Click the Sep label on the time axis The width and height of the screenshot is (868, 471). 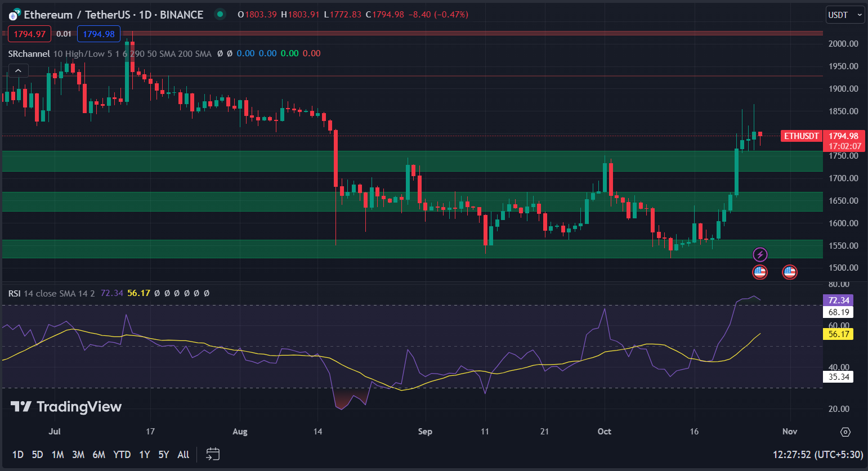point(425,432)
